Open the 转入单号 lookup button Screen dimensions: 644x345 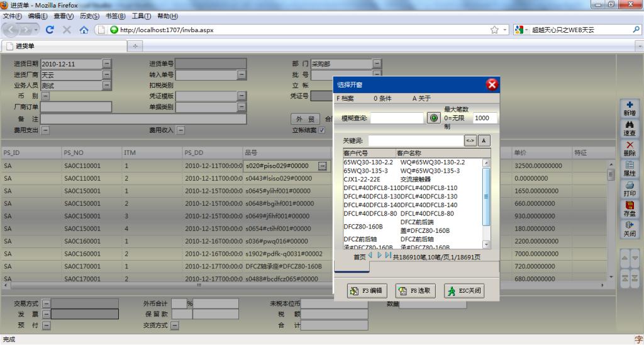coord(241,75)
